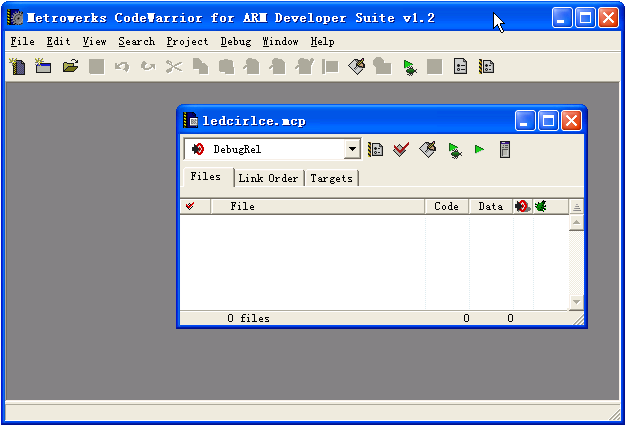The width and height of the screenshot is (626, 426).
Task: Sort by the File column header
Action: [242, 207]
